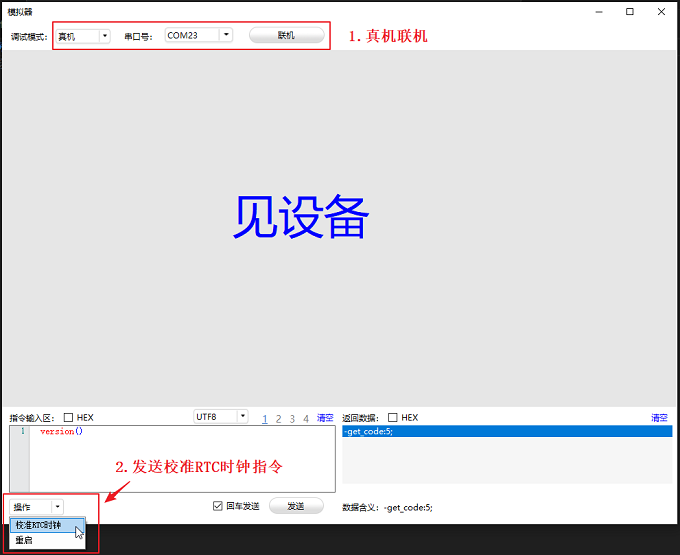Close the 模拟器 window
The image size is (680, 555).
coord(661,12)
